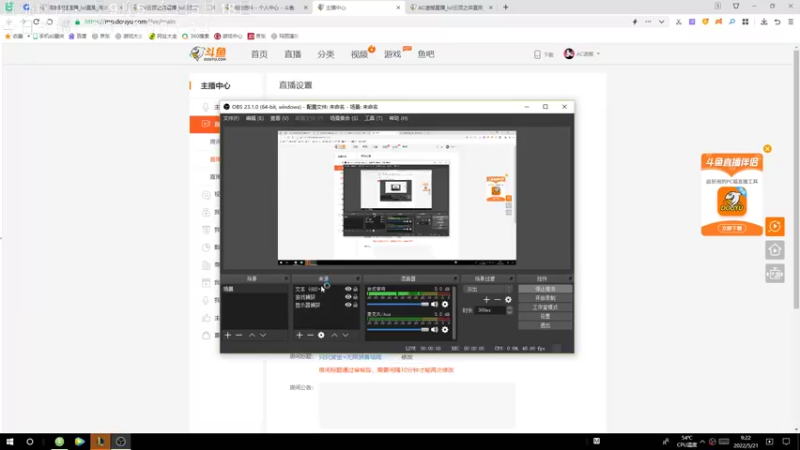
Task: Click the 开始录制 button in OBS
Action: pos(545,298)
